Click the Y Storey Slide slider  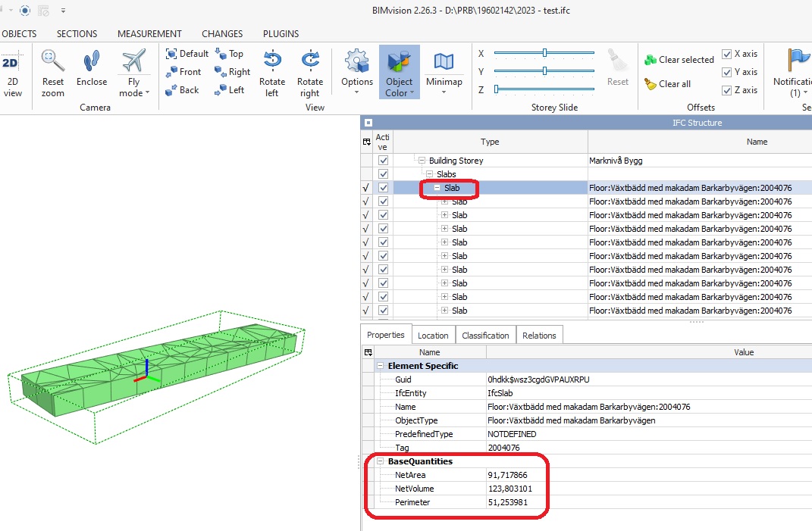click(x=546, y=70)
